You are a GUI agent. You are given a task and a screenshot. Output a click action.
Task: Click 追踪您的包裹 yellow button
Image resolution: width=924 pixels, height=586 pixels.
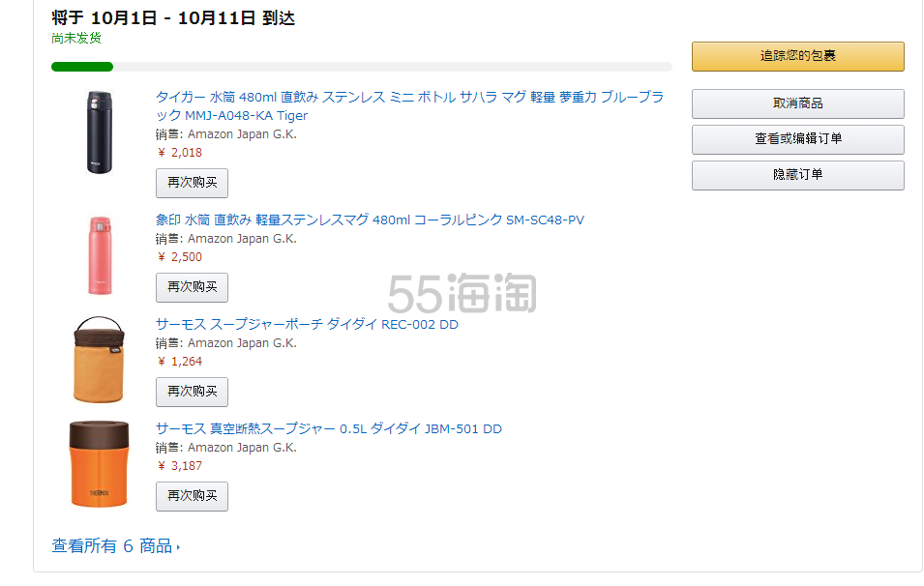(x=797, y=56)
